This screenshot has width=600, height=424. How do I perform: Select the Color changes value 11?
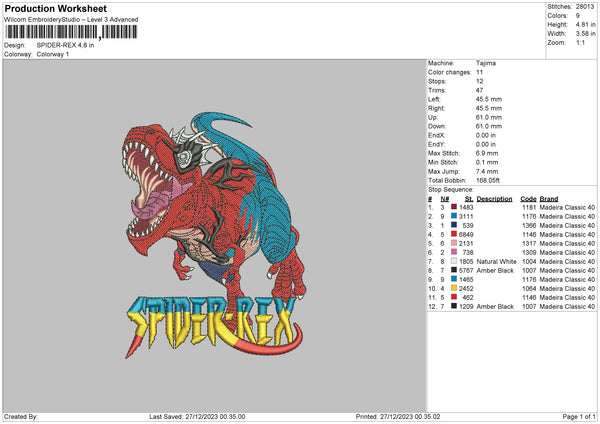(x=479, y=72)
